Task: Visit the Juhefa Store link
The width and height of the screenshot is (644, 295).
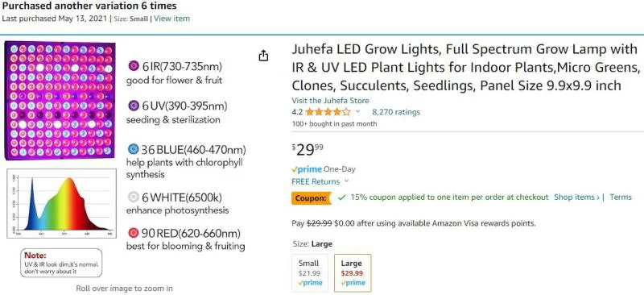Action: (330, 101)
